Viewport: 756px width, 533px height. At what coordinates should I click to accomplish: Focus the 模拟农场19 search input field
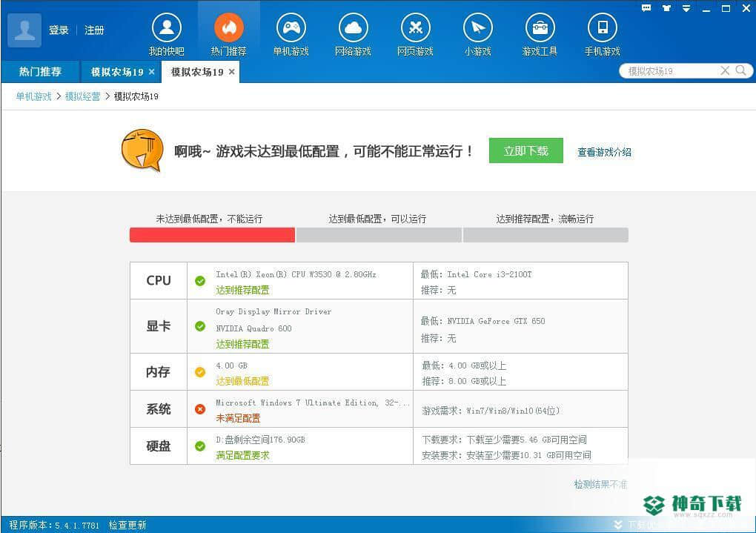coord(672,71)
